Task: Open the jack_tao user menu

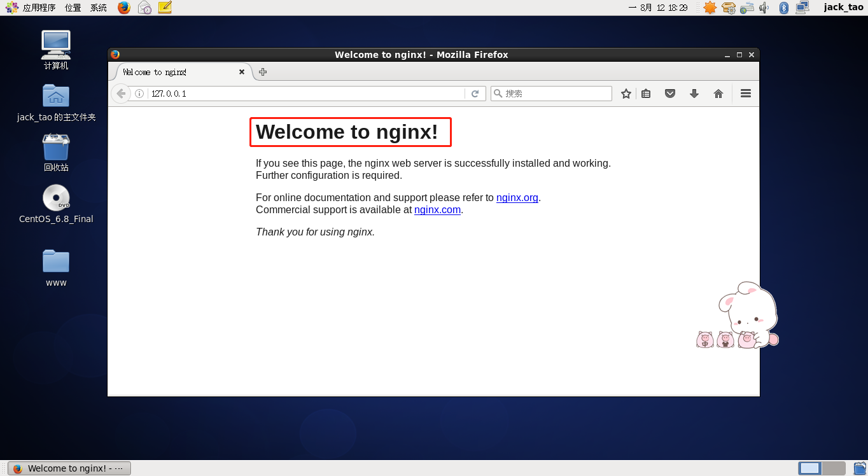Action: (x=843, y=8)
